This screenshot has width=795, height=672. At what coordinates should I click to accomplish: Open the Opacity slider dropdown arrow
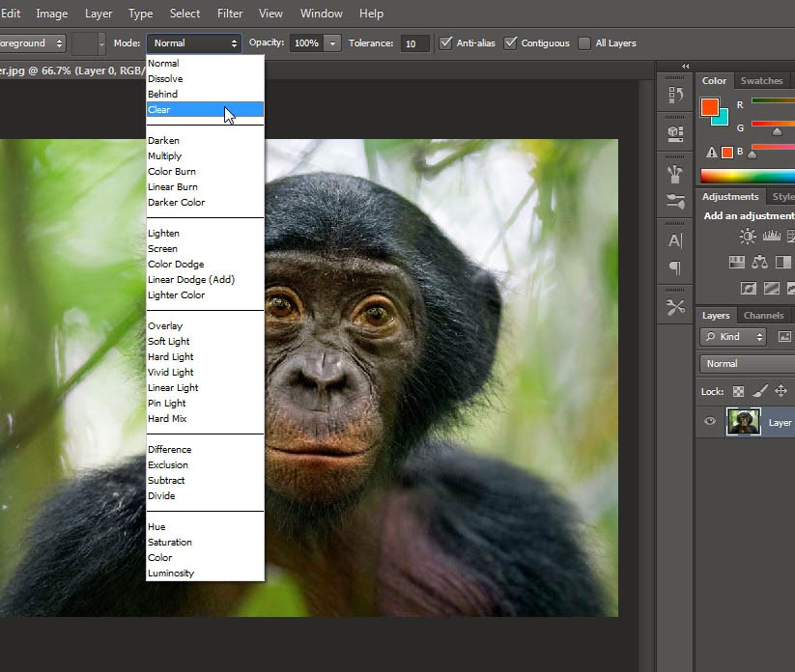point(332,43)
